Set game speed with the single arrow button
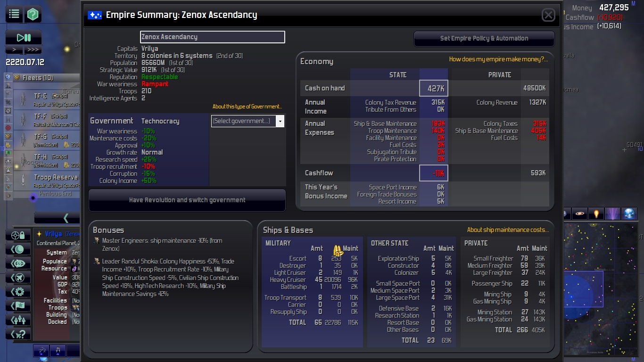 pos(14,49)
